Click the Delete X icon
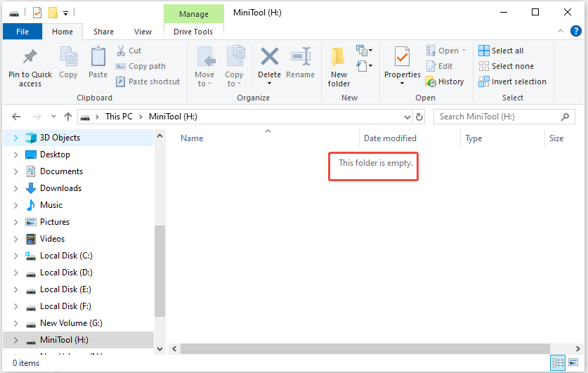This screenshot has width=588, height=373. tap(270, 57)
